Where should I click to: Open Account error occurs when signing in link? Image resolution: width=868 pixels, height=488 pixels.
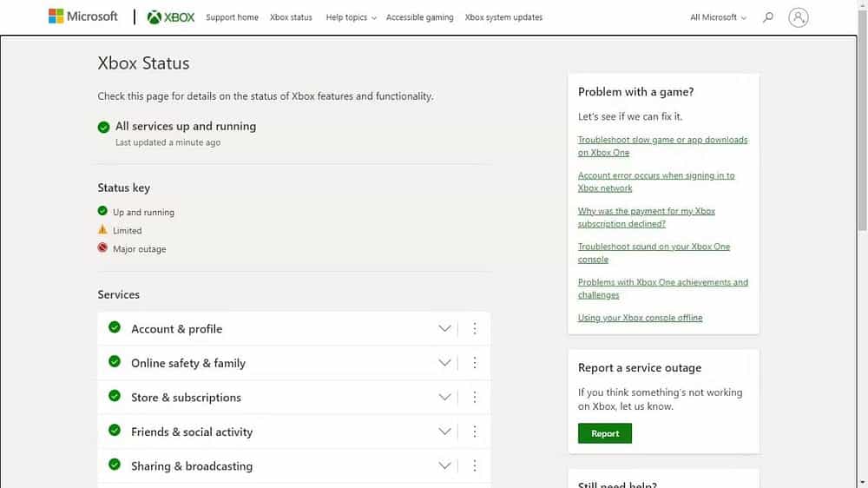656,181
